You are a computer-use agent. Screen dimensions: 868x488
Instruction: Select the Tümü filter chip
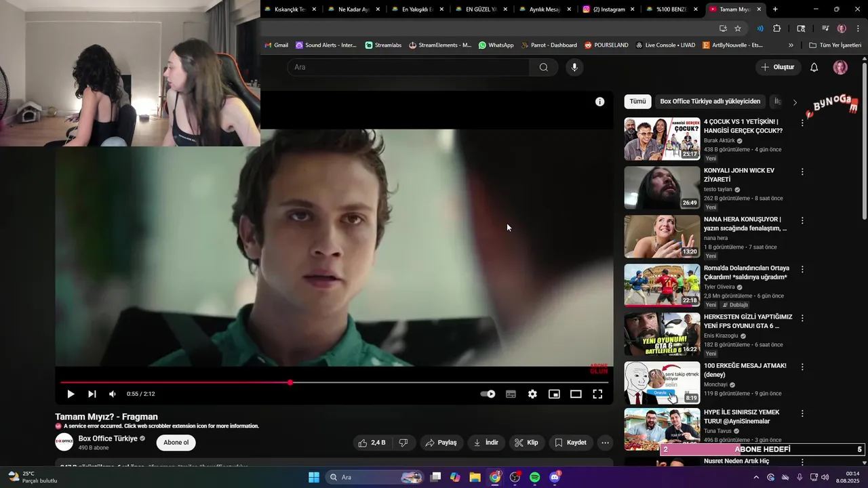click(637, 102)
